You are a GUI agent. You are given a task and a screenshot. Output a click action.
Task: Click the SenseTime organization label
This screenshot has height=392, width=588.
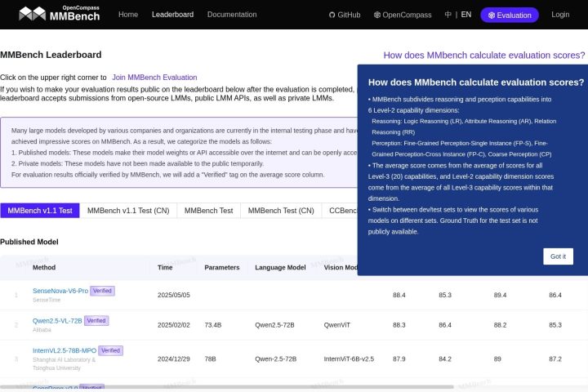click(47, 300)
